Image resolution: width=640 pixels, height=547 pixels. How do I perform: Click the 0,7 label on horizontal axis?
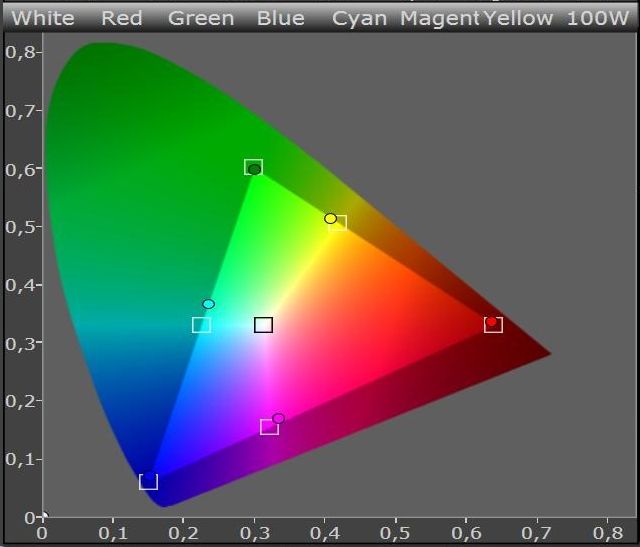pos(536,533)
